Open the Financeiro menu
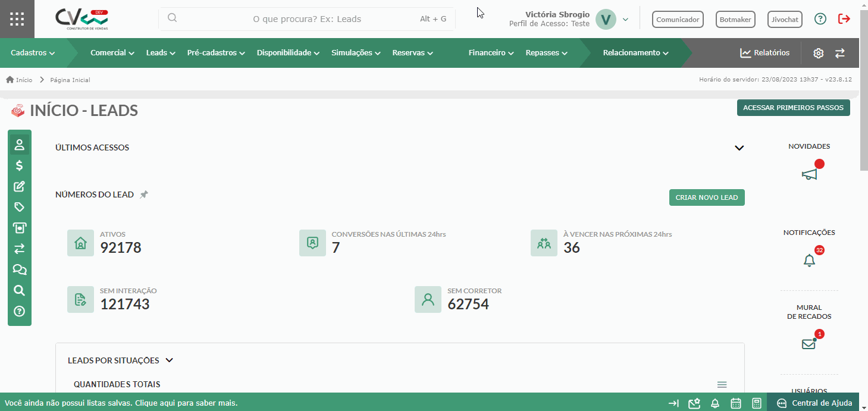The height and width of the screenshot is (411, 868). tap(491, 53)
